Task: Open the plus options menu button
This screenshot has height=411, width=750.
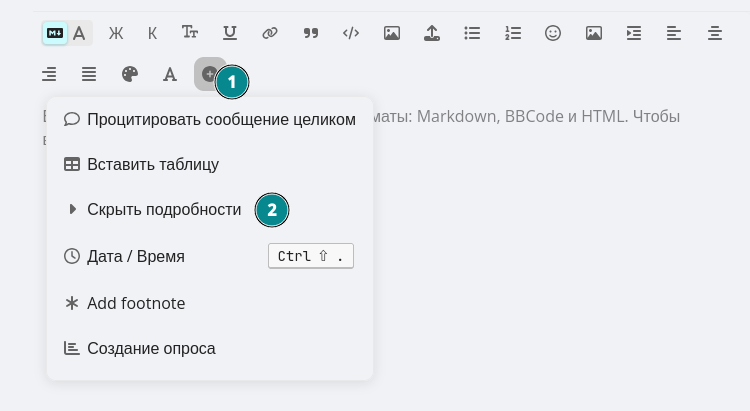Action: point(208,74)
